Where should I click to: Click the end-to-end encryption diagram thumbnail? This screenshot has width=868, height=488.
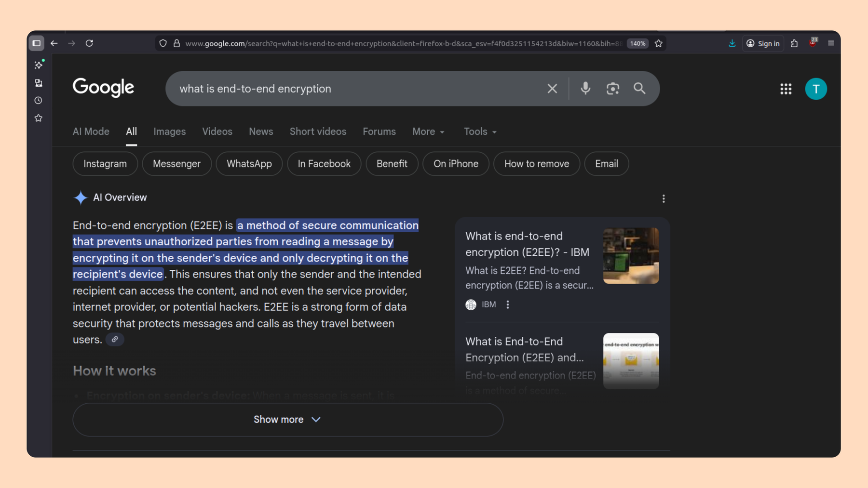(631, 361)
